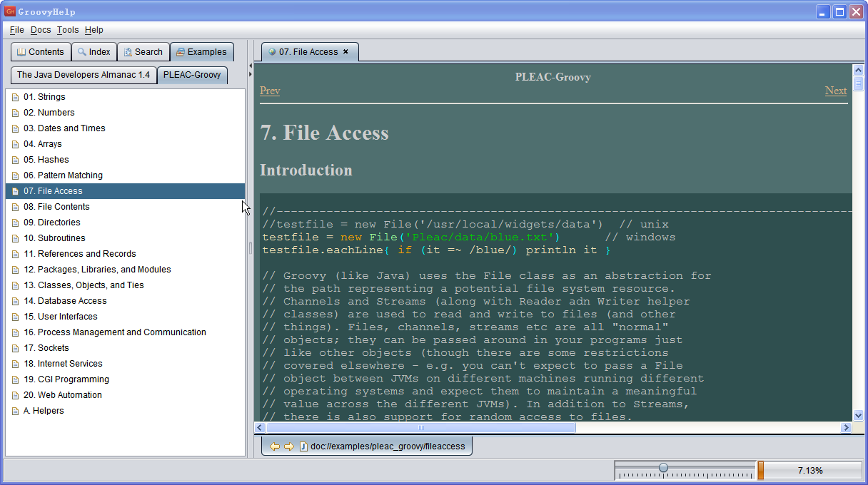Click the page icon of 09. Directories

pyautogui.click(x=16, y=223)
